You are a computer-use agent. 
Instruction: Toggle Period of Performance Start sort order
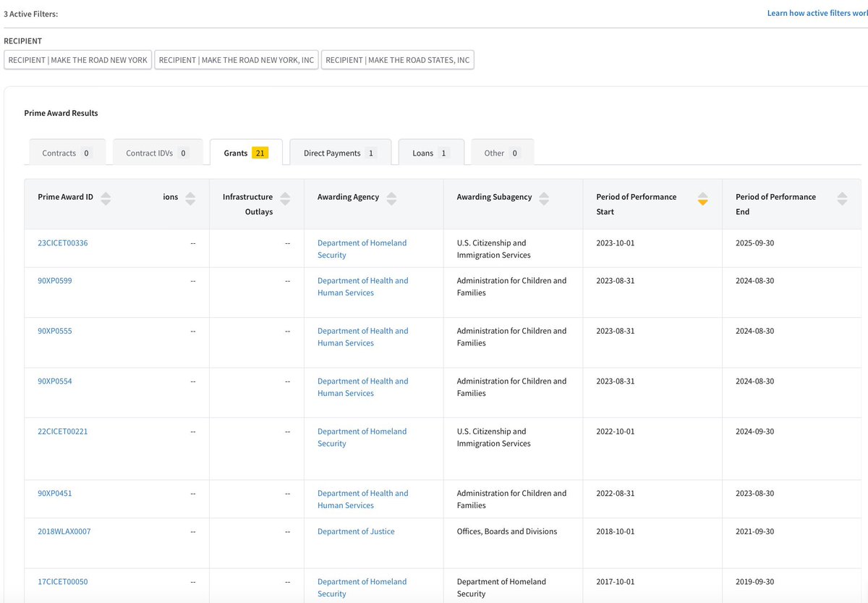[x=702, y=198]
